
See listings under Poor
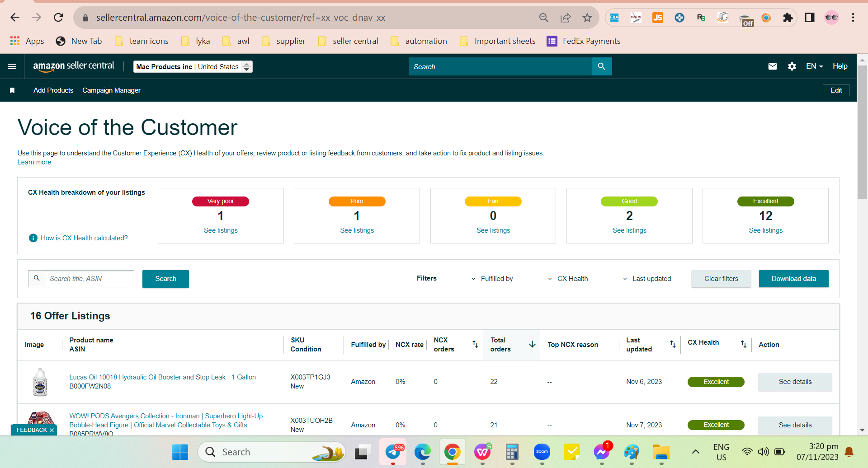357,230
